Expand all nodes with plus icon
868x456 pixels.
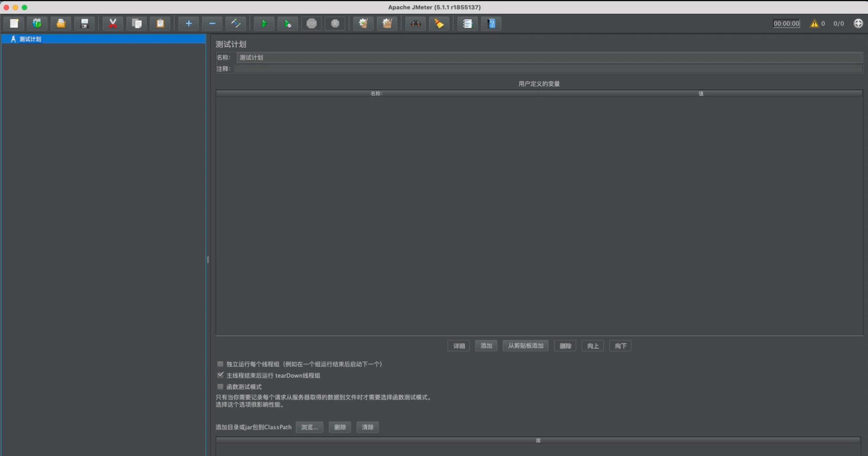point(189,24)
